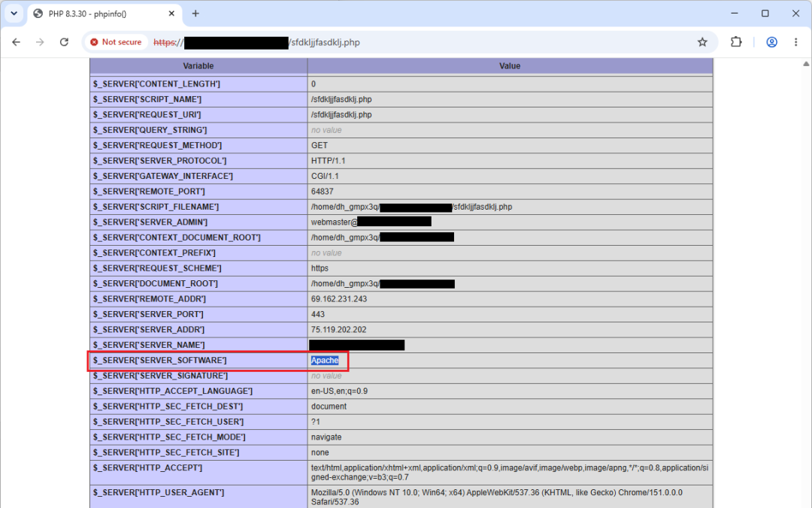Click the $_SERVER['SCRIPT_NAME'] variable cell
This screenshot has width=812, height=508.
[x=198, y=99]
